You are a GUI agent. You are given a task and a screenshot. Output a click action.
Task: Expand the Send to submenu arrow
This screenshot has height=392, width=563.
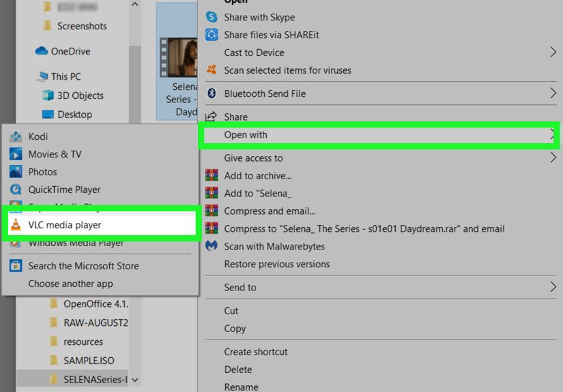pos(553,287)
